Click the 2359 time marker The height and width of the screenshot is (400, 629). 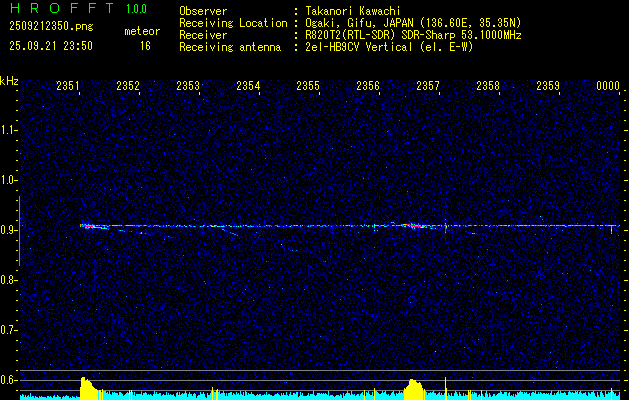tap(548, 86)
